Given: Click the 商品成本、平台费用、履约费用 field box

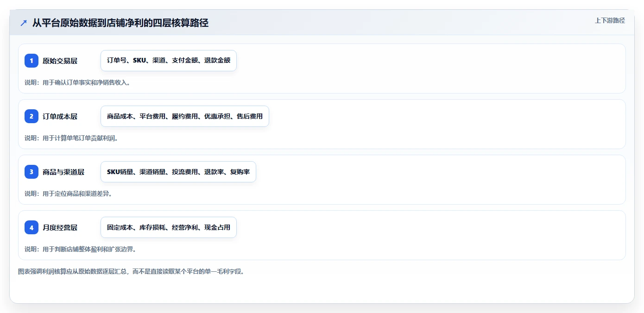Looking at the screenshot, I should pyautogui.click(x=185, y=116).
